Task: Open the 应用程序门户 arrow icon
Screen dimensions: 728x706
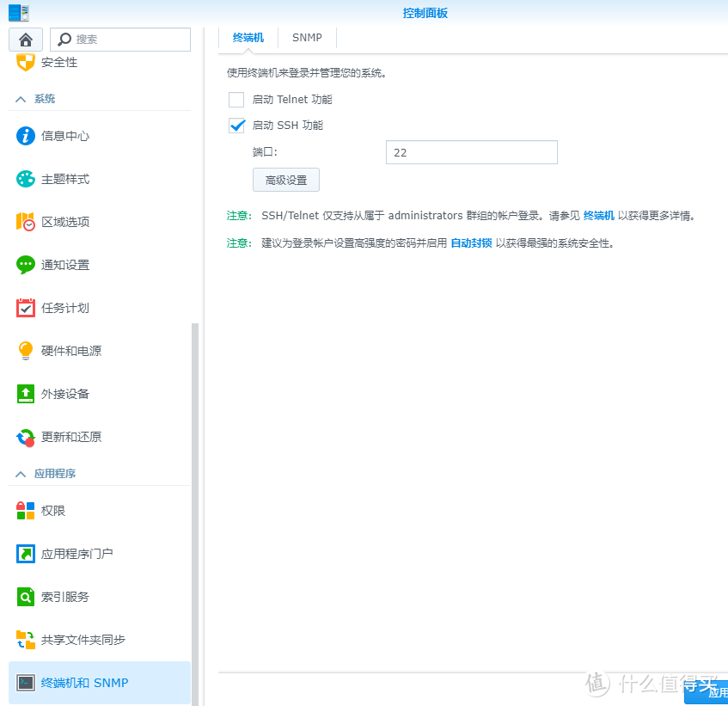Action: pos(26,554)
